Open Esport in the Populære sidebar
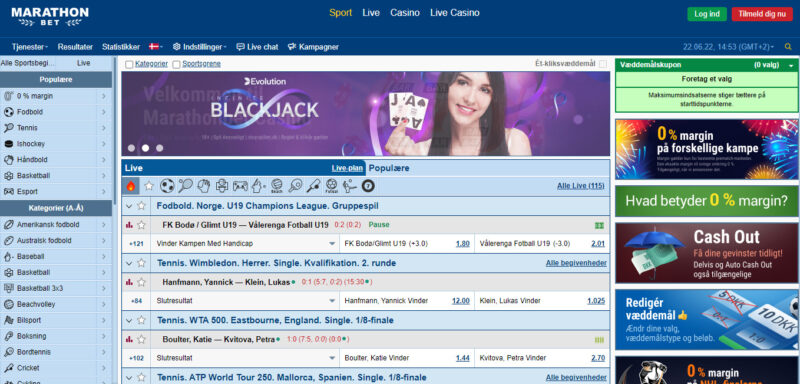Viewport: 800px width, 384px height. pos(56,192)
